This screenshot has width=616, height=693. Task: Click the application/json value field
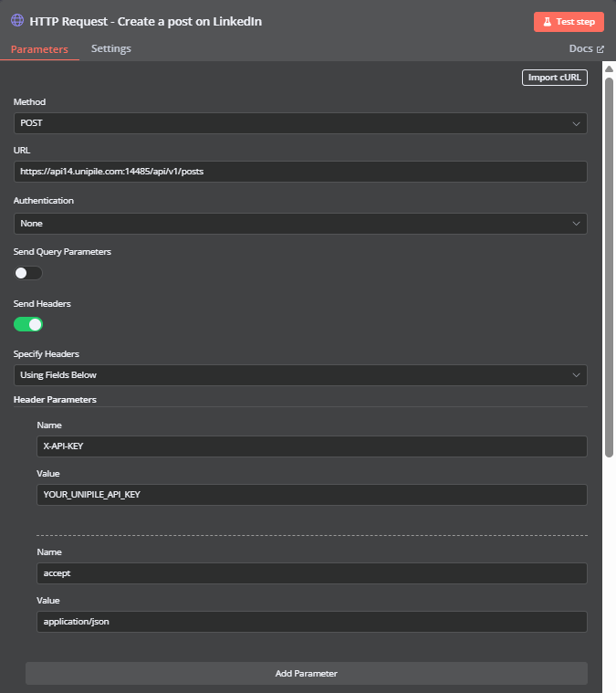(312, 622)
